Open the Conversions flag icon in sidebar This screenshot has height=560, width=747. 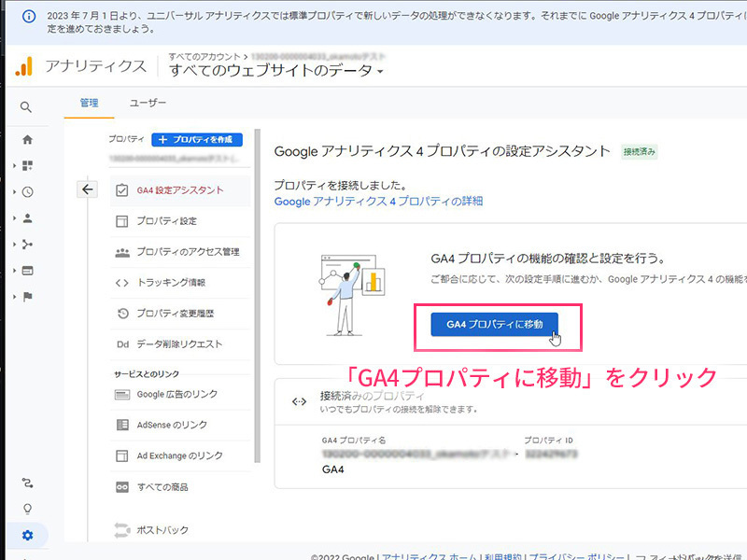coord(27,297)
